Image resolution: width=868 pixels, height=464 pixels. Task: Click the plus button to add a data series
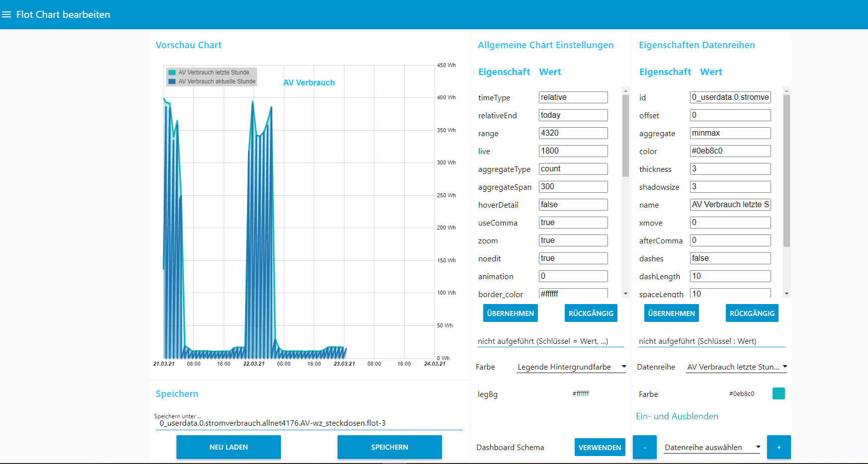coord(779,447)
